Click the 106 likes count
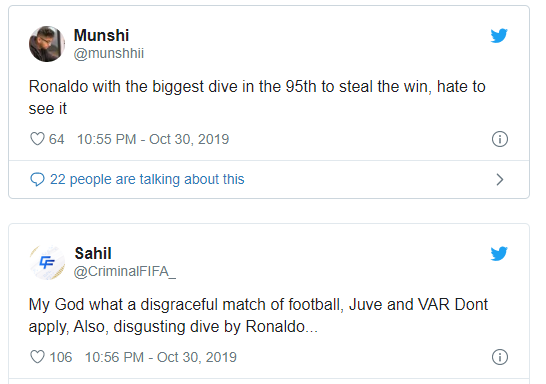The height and width of the screenshot is (384, 546). 61,357
